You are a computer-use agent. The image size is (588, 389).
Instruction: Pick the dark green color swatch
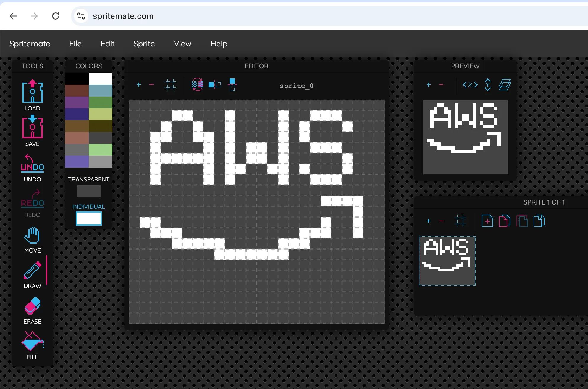click(101, 102)
